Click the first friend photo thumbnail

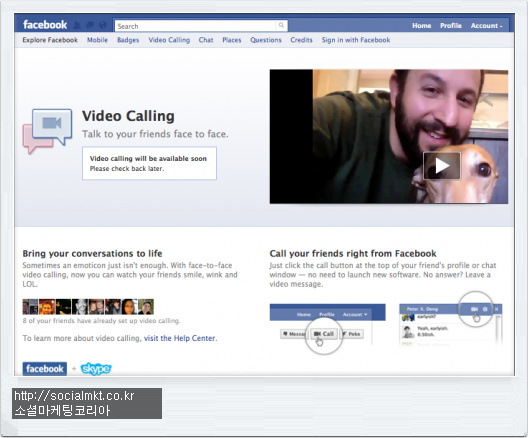pyautogui.click(x=30, y=307)
